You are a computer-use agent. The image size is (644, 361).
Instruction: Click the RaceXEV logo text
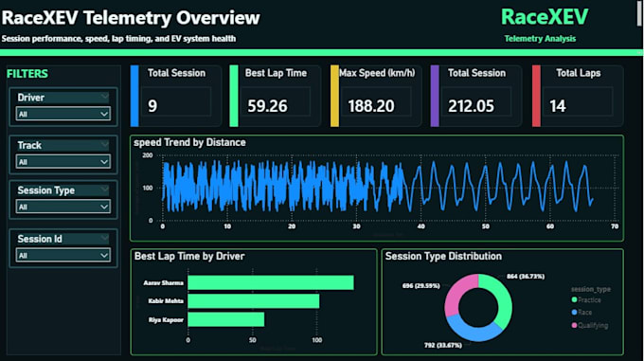point(545,17)
